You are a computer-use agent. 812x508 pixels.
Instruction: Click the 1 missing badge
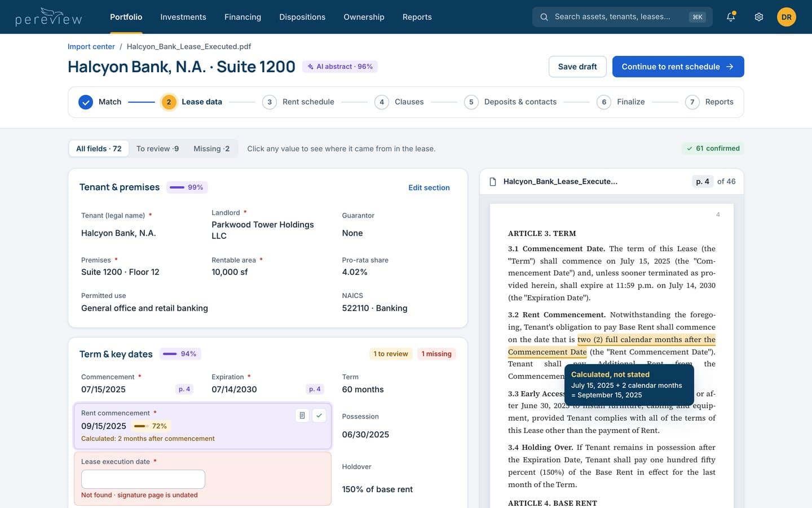point(436,353)
